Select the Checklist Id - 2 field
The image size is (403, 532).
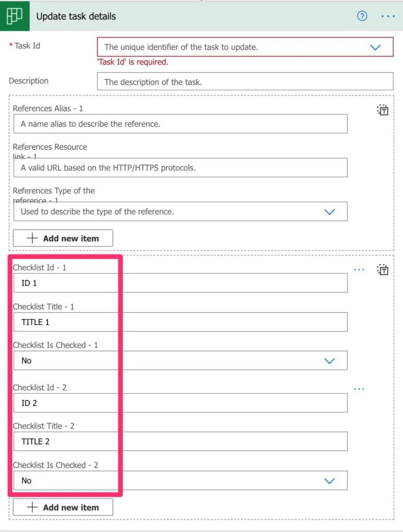click(x=180, y=403)
